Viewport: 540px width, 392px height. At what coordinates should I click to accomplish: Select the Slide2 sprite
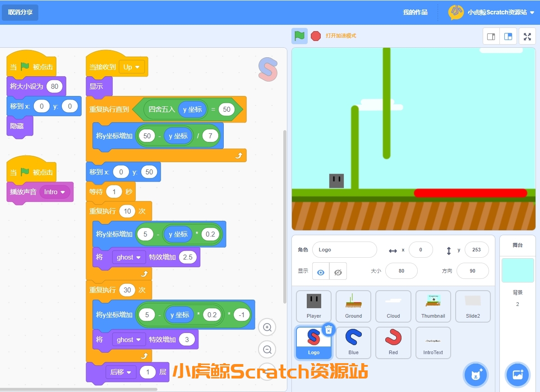pyautogui.click(x=473, y=306)
